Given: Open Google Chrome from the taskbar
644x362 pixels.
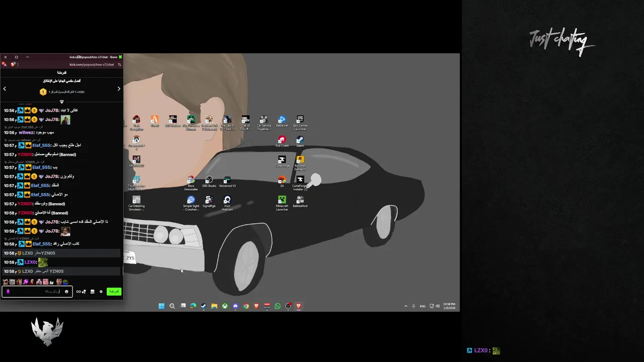Looking at the screenshot, I should click(x=246, y=306).
